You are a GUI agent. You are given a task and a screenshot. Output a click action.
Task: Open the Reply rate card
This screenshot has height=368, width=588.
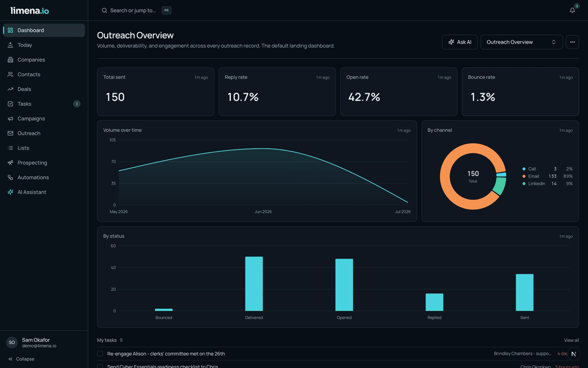277,92
